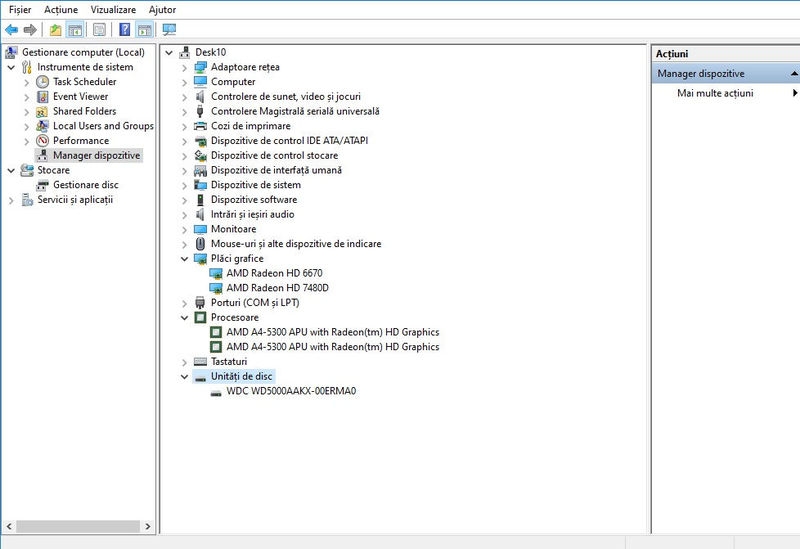This screenshot has height=549, width=800.
Task: Click the horizontal scrollbar thumb in tree pane
Action: pyautogui.click(x=78, y=526)
